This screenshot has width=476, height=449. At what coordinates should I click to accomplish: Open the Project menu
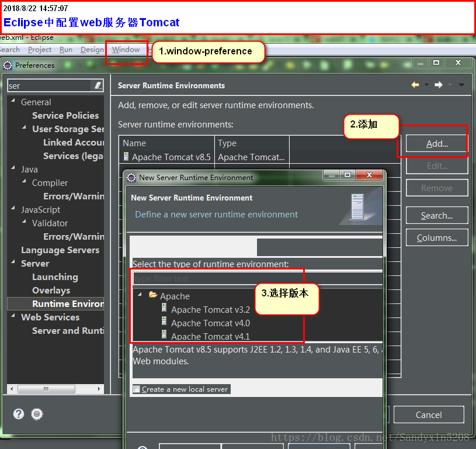[x=40, y=50]
